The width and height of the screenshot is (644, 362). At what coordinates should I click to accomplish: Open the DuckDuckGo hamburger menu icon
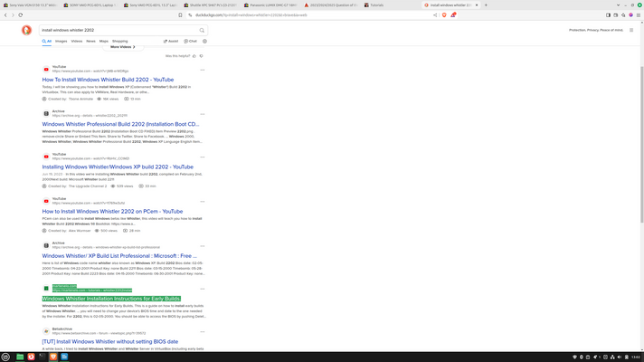pyautogui.click(x=631, y=30)
